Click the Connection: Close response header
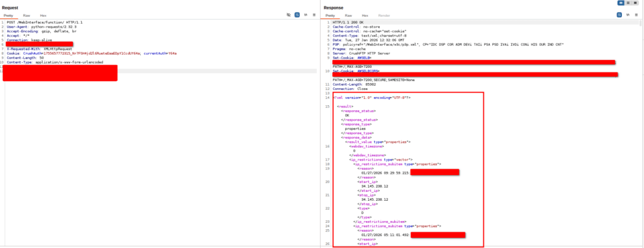This screenshot has width=644, height=248. tap(350, 89)
